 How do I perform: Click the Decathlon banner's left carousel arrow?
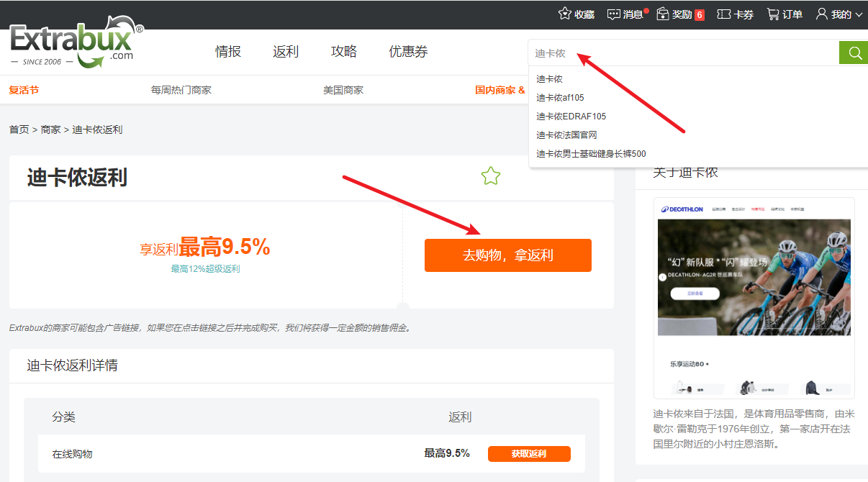[662, 277]
